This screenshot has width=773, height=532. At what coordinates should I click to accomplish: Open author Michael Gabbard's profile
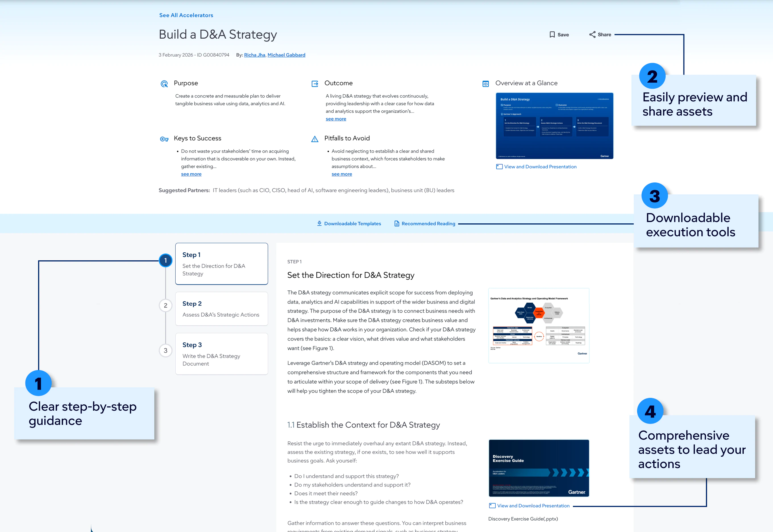coord(286,55)
